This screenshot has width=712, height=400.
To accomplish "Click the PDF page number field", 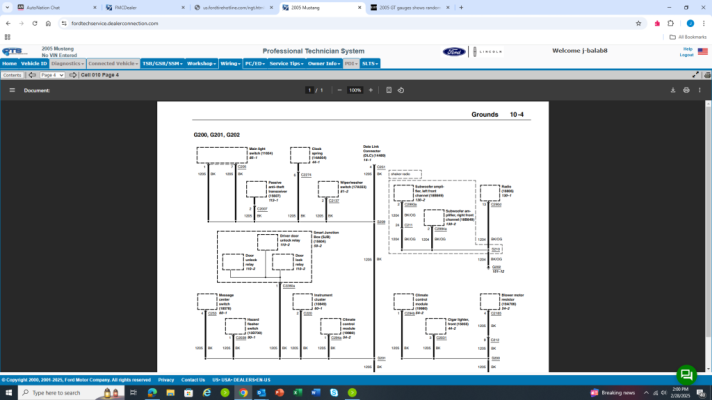I will (310, 90).
